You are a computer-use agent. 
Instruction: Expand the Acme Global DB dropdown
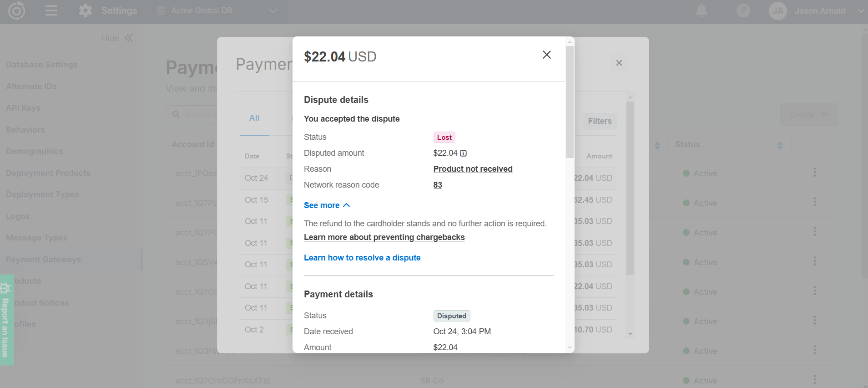273,11
